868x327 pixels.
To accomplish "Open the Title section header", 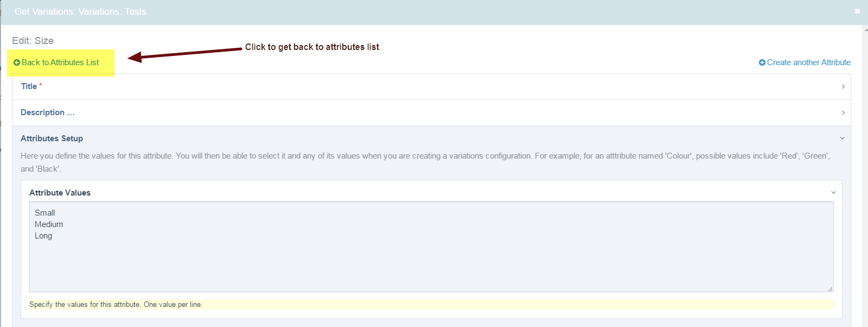I will [431, 87].
